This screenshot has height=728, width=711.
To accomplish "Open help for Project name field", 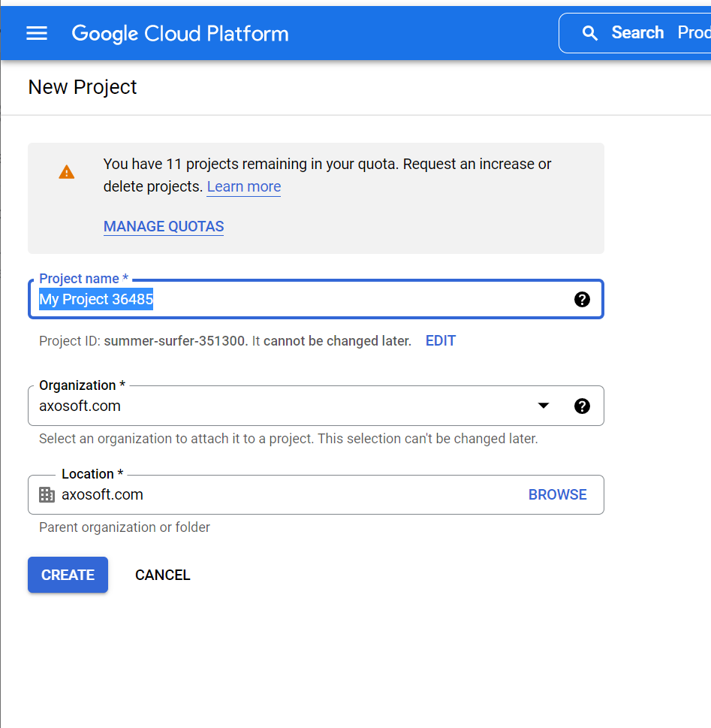I will (582, 300).
